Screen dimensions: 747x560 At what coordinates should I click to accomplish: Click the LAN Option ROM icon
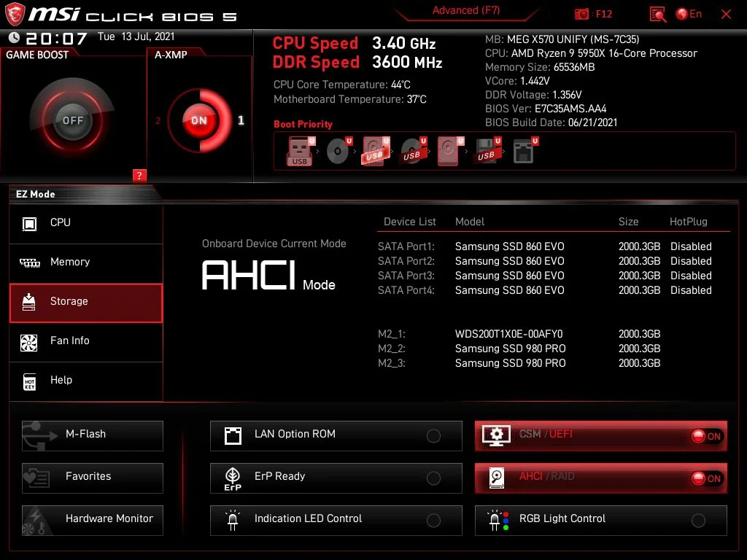(233, 436)
